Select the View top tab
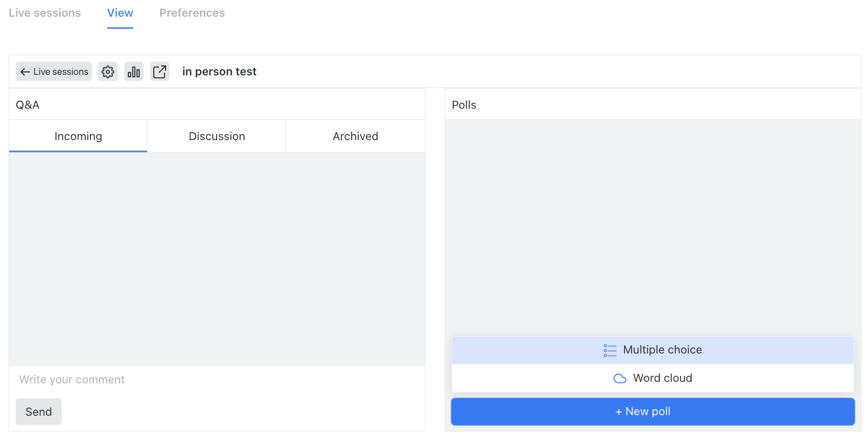Image resolution: width=868 pixels, height=442 pixels. click(x=120, y=13)
